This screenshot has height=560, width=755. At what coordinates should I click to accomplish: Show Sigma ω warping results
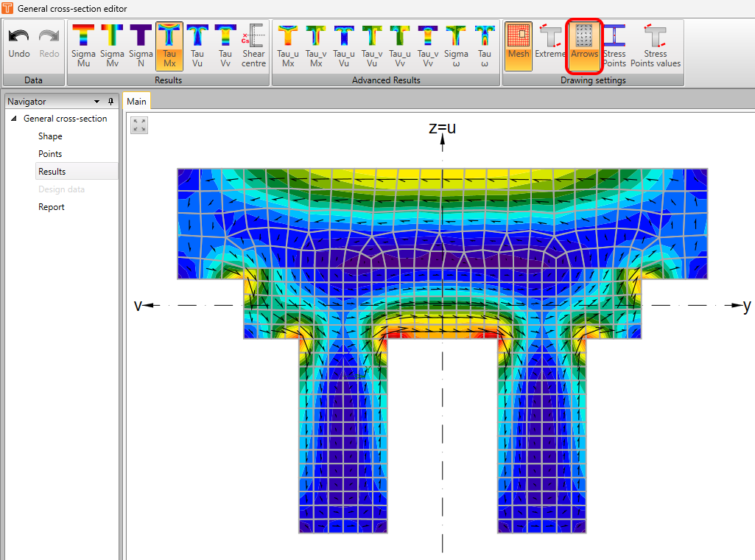(456, 45)
